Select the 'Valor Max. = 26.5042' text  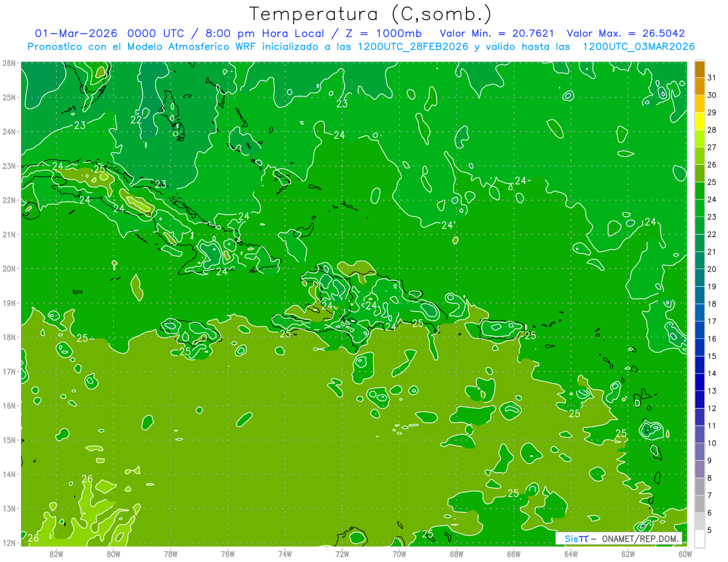pos(625,33)
